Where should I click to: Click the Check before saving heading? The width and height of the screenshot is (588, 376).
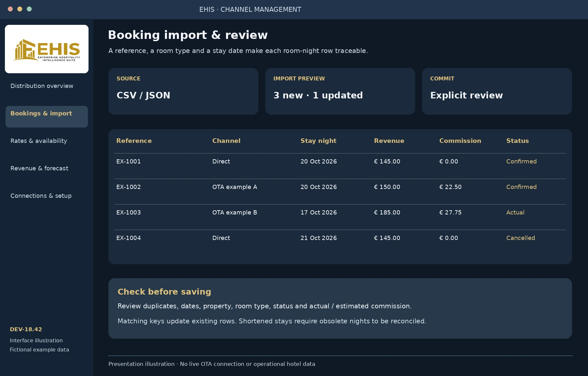[164, 292]
